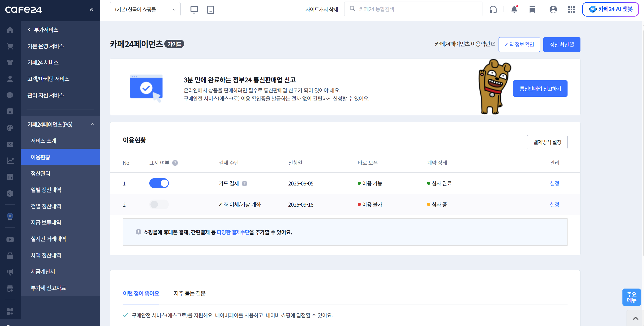Click the notification bell icon
Viewport: 644px width, 326px height.
pyautogui.click(x=514, y=10)
